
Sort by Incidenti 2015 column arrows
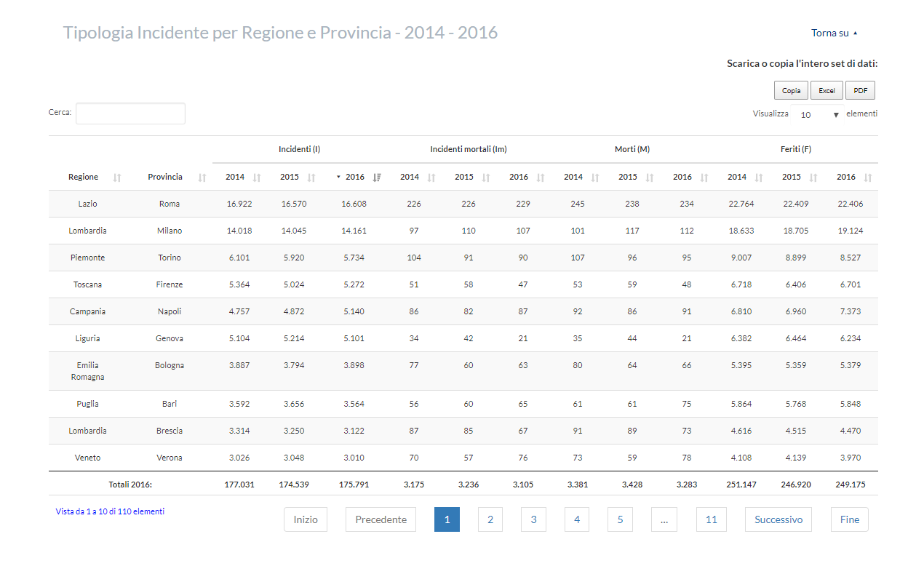pyautogui.click(x=311, y=178)
